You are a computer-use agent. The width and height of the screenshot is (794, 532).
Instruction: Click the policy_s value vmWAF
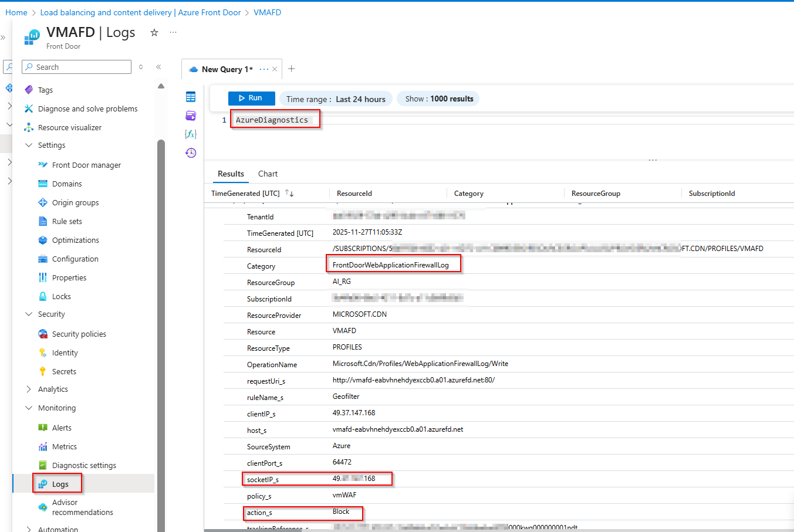tap(344, 495)
